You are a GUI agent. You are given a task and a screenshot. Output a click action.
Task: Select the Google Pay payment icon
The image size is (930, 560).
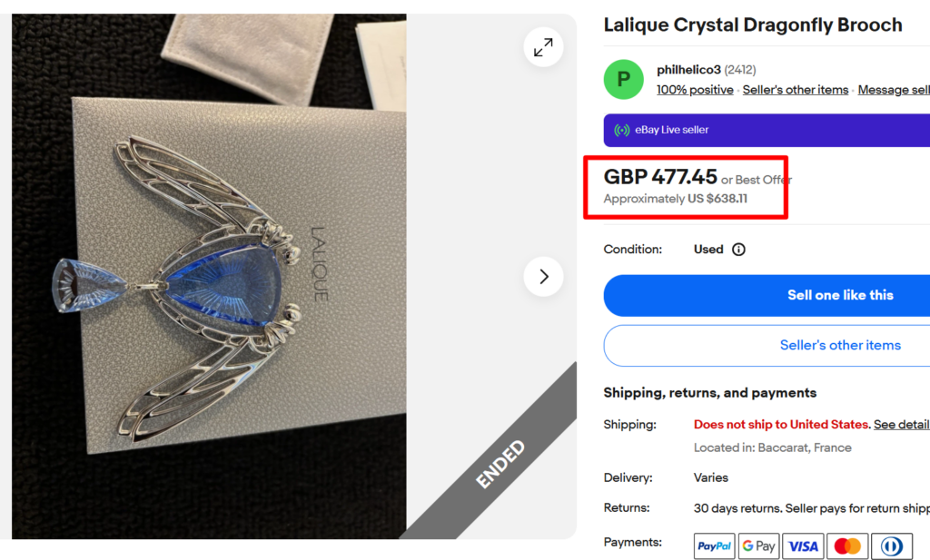(x=758, y=545)
